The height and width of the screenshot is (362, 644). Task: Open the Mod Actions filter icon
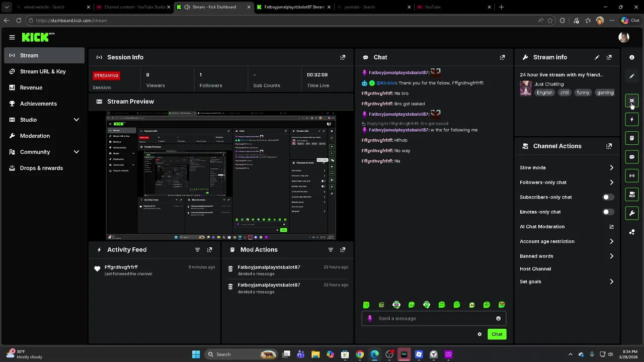331,250
